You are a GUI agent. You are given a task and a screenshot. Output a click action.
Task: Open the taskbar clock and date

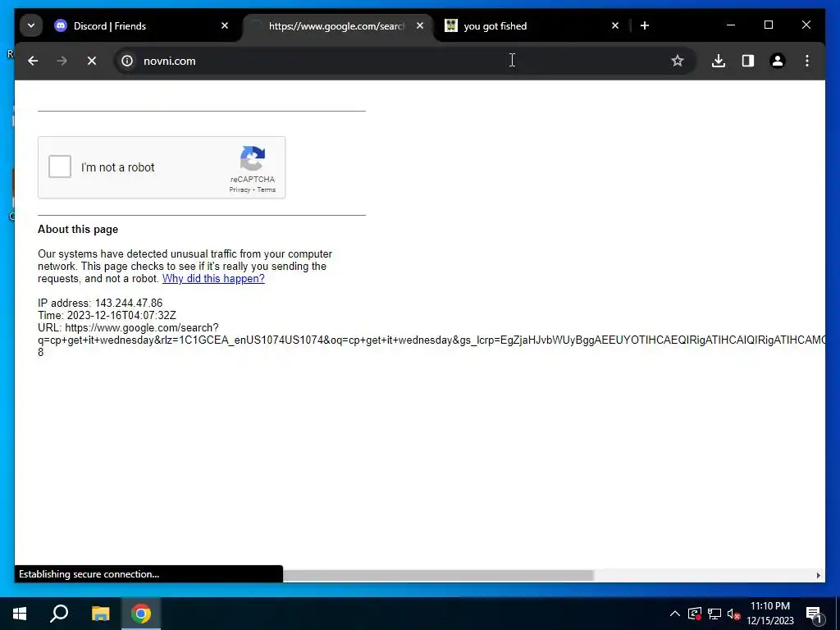coord(769,614)
